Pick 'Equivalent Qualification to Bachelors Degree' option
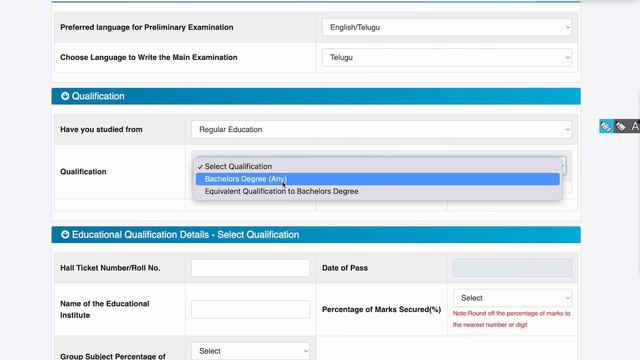The height and width of the screenshot is (360, 640). [378, 191]
